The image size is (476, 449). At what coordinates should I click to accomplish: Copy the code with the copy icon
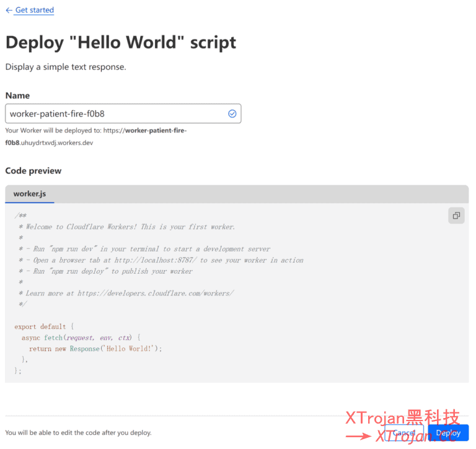456,216
